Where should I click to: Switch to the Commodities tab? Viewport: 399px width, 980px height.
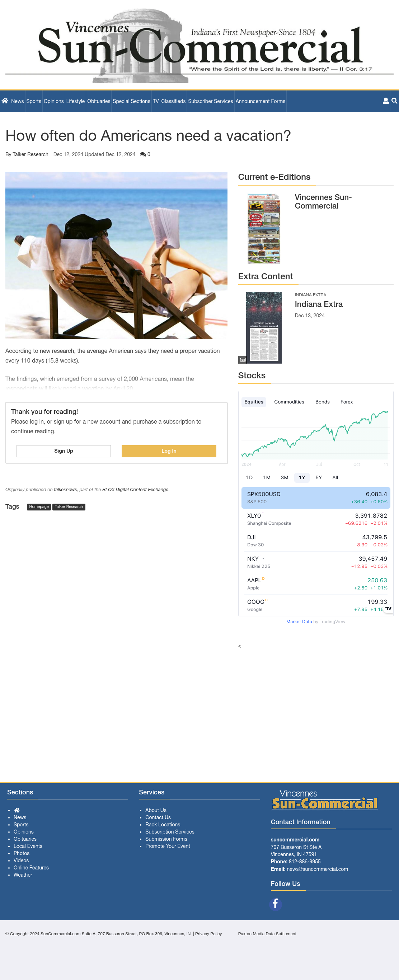point(289,402)
